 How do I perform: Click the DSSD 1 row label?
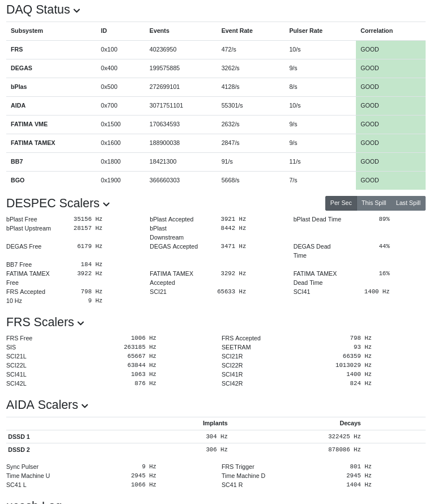coord(19,437)
